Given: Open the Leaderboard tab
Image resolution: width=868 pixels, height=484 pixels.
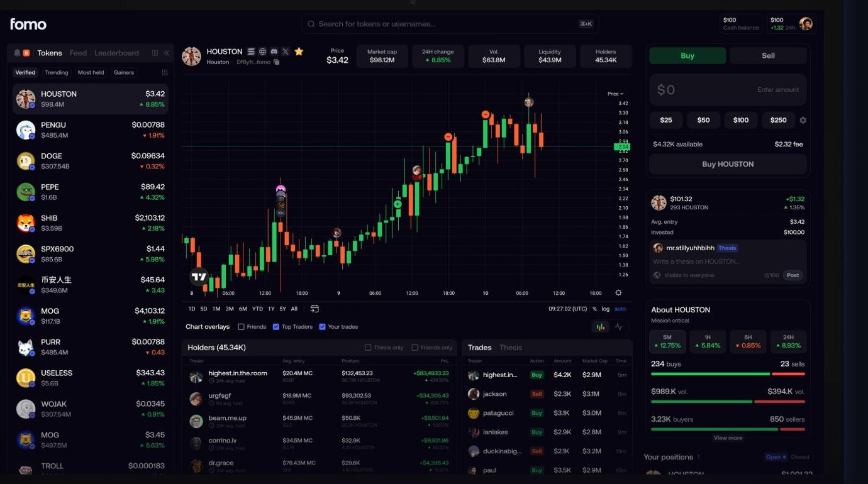Looking at the screenshot, I should (116, 53).
